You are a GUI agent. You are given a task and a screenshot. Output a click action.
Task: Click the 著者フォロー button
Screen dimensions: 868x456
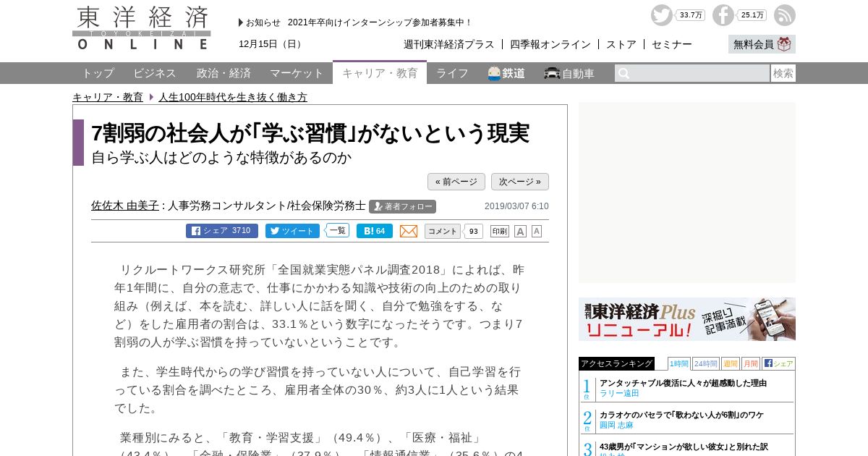[x=402, y=206]
